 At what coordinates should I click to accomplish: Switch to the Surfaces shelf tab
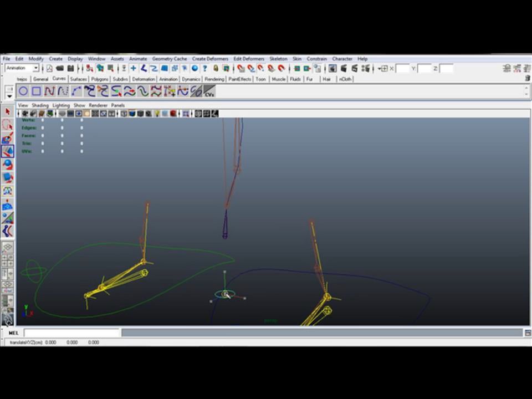click(x=78, y=79)
